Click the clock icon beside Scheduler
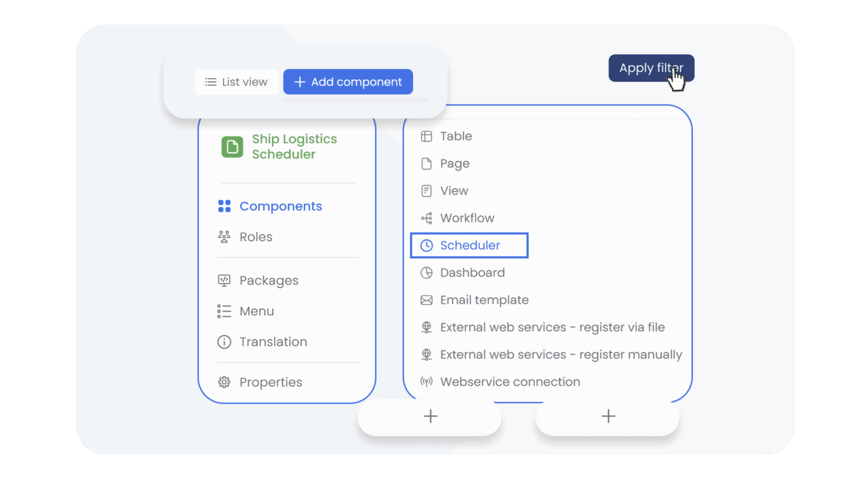868x488 pixels. click(427, 245)
